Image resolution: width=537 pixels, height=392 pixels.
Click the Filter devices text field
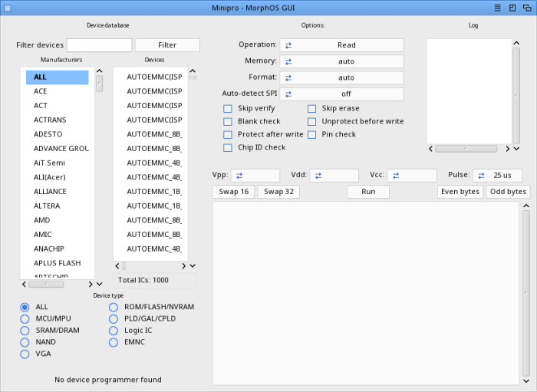coord(99,45)
